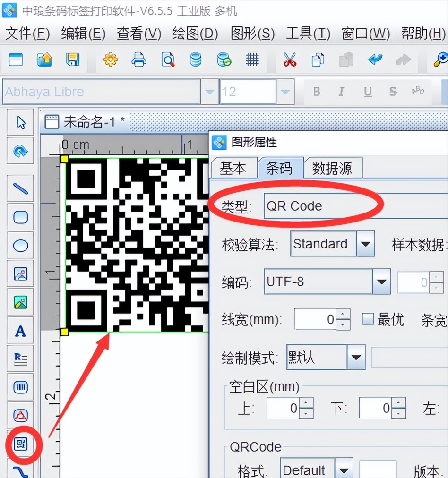448x478 pixels.
Task: Click the New document toolbar icon
Action: click(16, 60)
